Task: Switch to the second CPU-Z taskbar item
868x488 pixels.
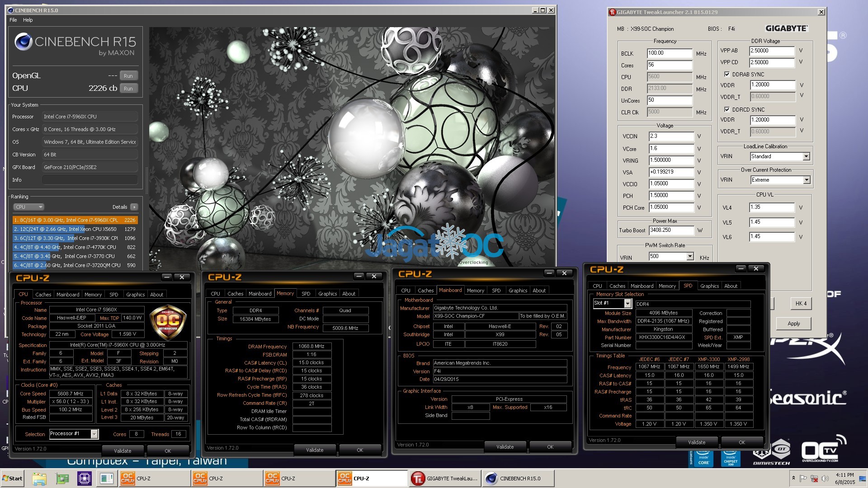Action: [x=227, y=479]
